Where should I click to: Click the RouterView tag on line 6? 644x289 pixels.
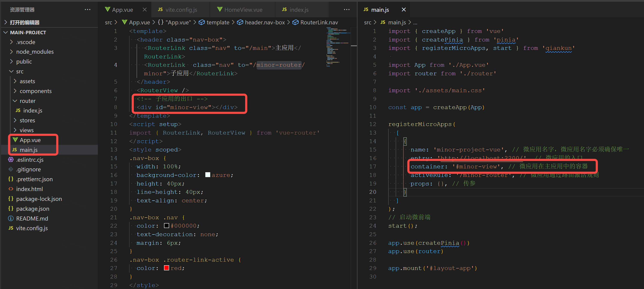[x=162, y=90]
